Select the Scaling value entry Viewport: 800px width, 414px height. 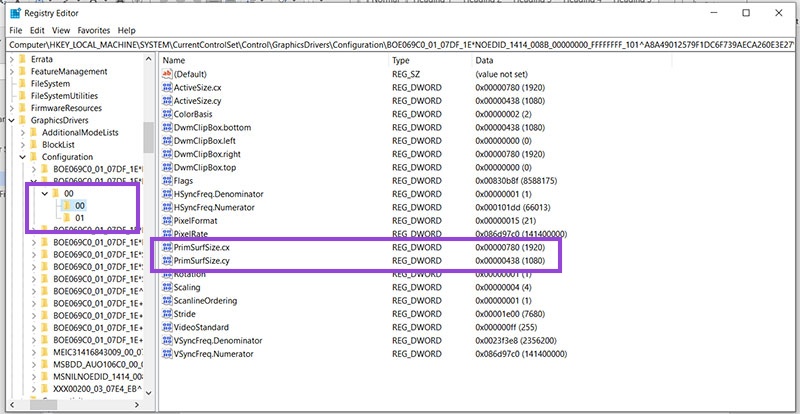[189, 286]
